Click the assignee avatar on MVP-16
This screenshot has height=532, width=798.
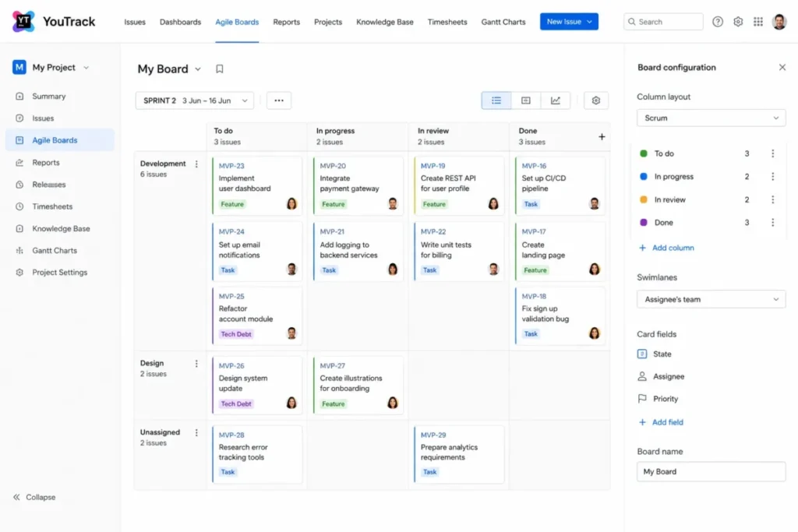pos(595,204)
